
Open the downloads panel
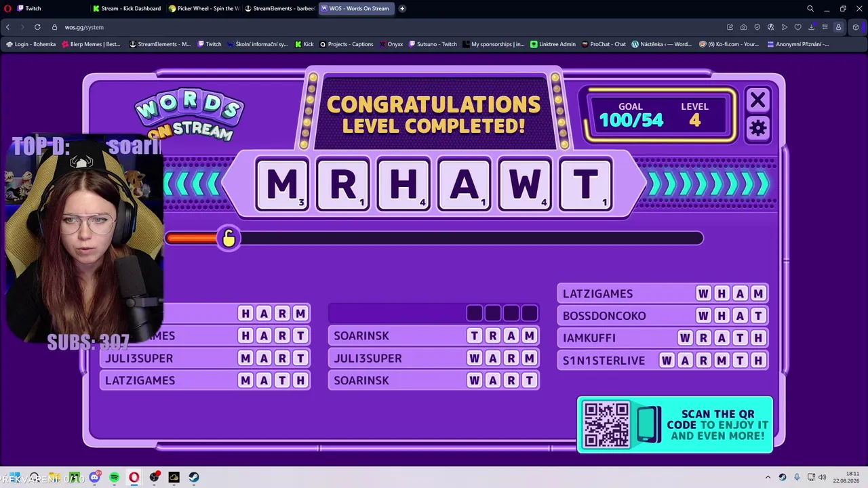pos(812,27)
